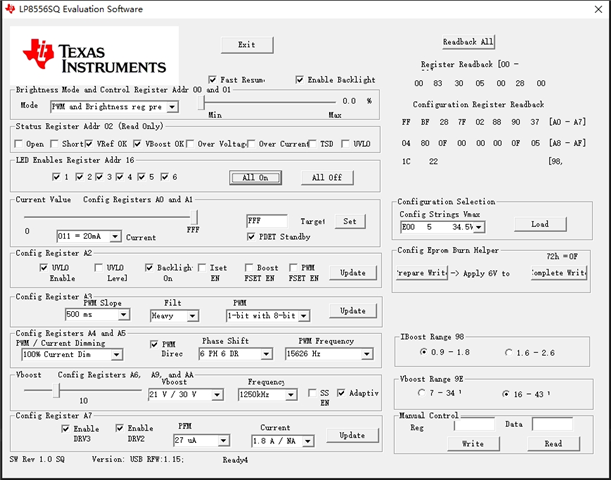Open the 1-bit with 8-bit PWM dropdown

tap(268, 316)
